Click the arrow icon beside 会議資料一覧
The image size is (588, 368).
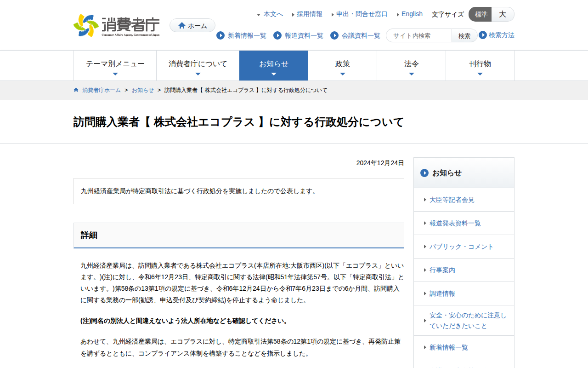point(334,35)
